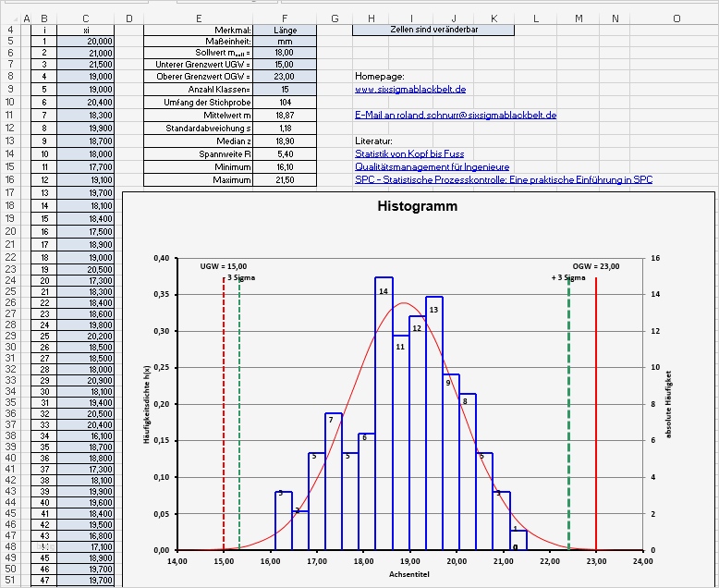Viewport: 719px width, 588px height.
Task: Select column header F
Action: pos(285,18)
